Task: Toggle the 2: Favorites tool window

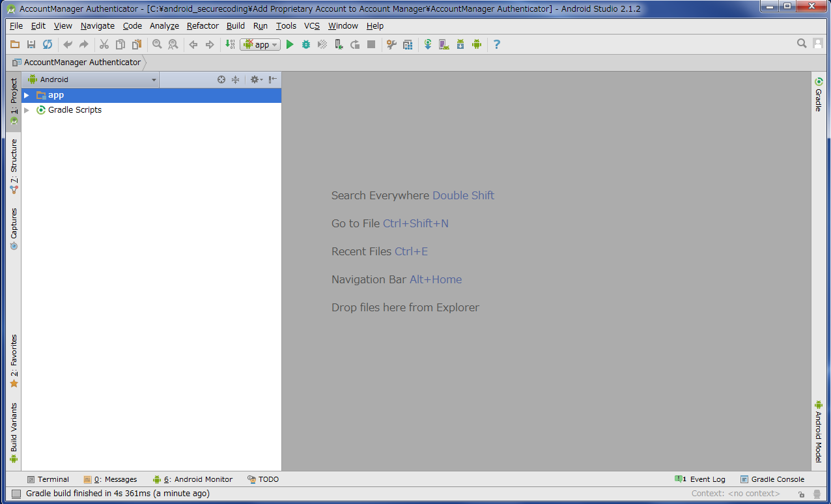Action: (14, 361)
